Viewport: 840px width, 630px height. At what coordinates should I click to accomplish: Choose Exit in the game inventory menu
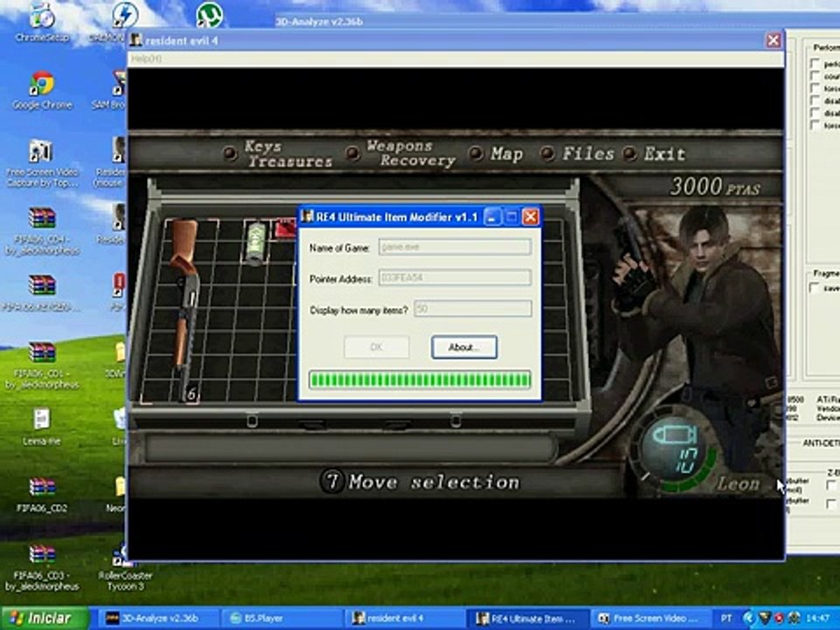coord(664,154)
